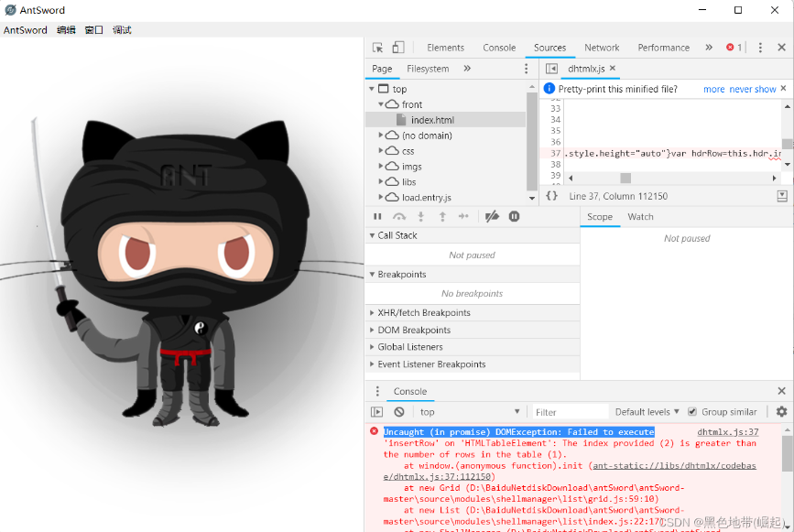Close the dhtmlx.js file tab
This screenshot has width=794, height=532.
point(613,68)
